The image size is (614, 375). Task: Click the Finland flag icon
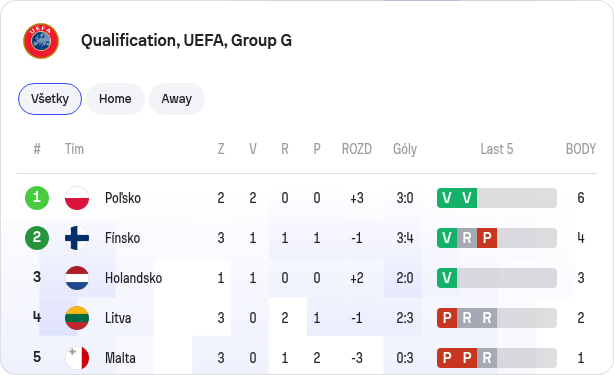pyautogui.click(x=77, y=238)
